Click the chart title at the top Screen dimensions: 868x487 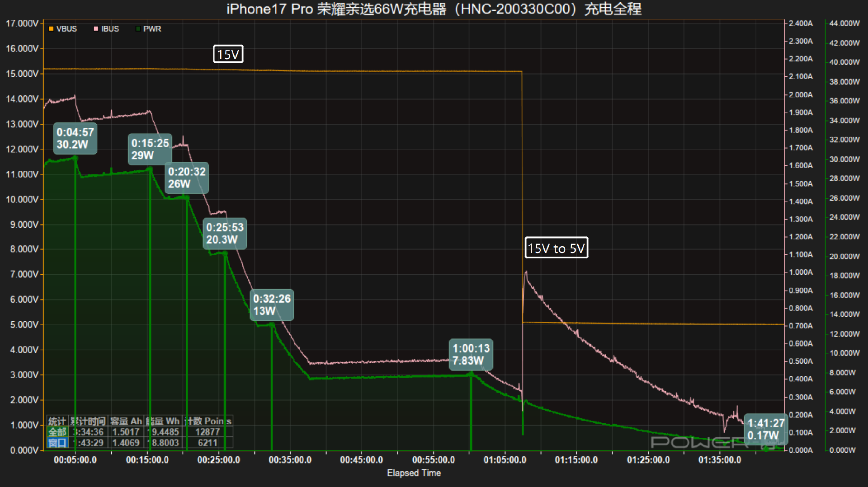434,9
